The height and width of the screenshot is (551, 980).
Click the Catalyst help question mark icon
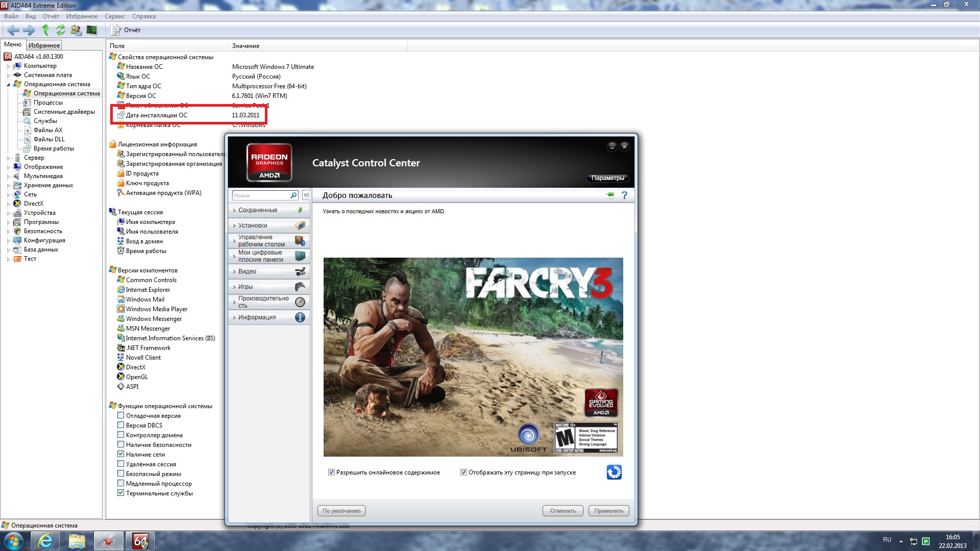pos(624,195)
